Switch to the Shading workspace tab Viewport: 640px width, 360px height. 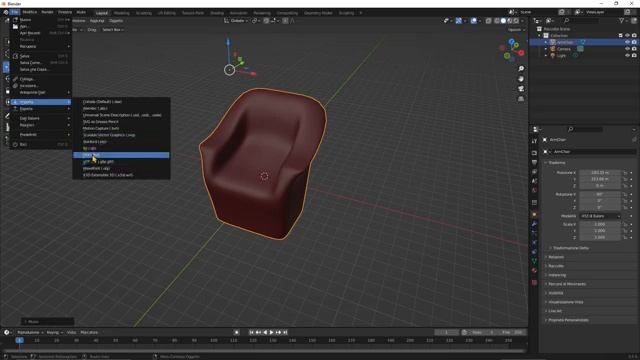tap(217, 13)
